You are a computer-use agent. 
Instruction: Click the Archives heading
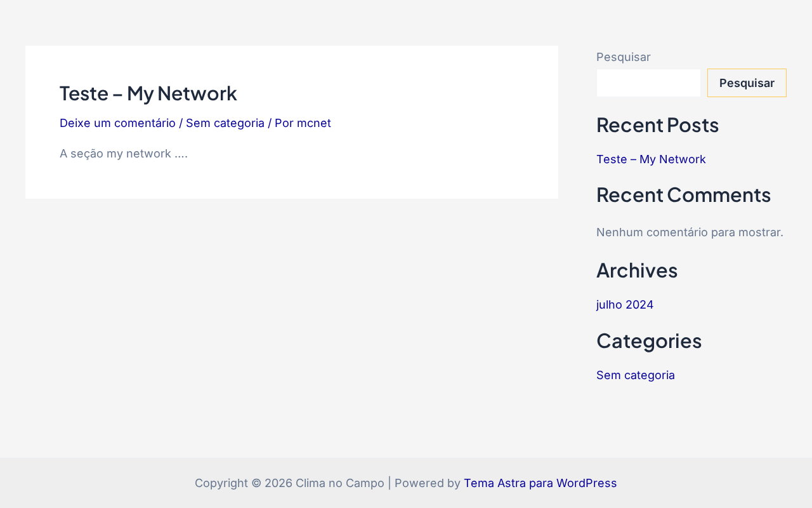point(637,271)
